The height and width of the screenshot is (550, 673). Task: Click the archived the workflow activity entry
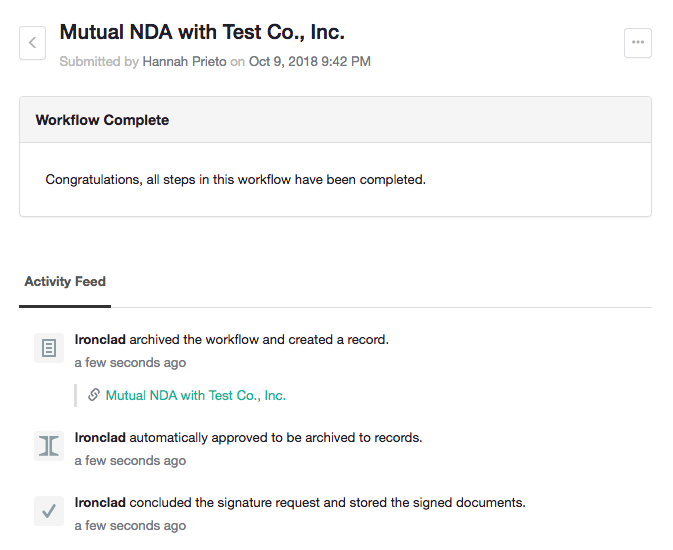232,340
